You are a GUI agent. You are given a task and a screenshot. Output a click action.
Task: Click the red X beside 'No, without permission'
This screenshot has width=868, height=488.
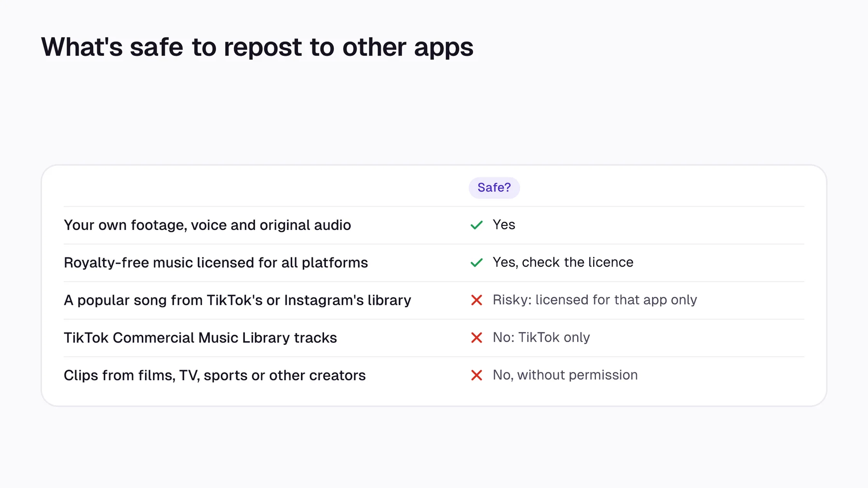click(x=476, y=375)
